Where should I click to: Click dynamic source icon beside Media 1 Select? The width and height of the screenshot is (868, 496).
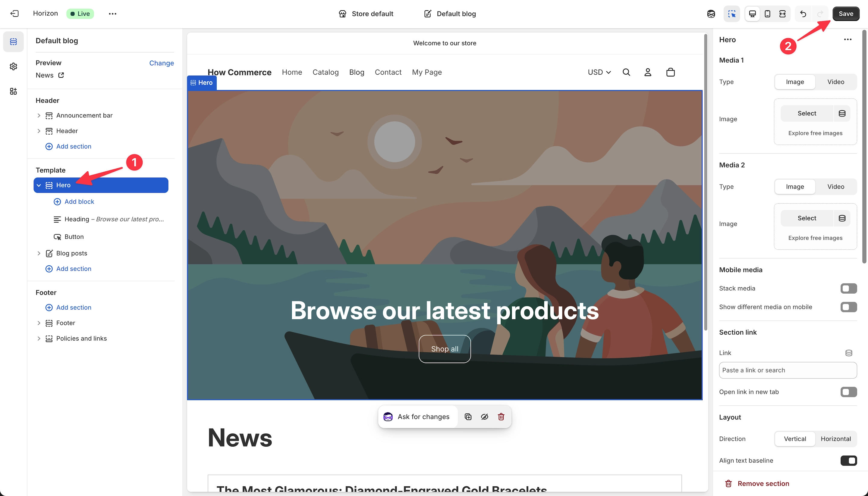tap(842, 114)
